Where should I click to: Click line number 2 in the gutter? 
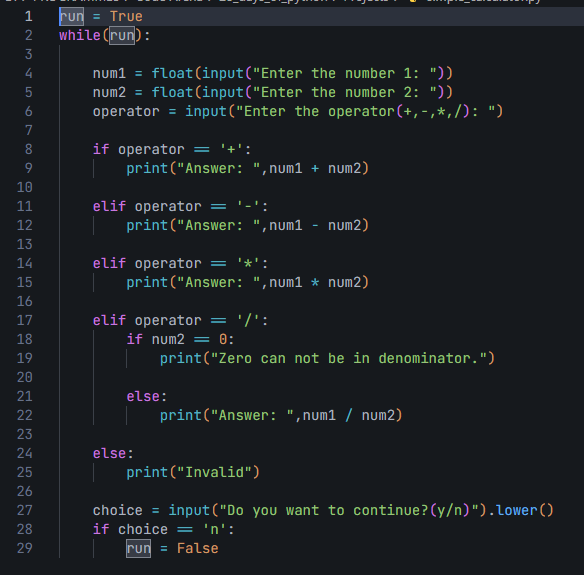tap(28, 35)
